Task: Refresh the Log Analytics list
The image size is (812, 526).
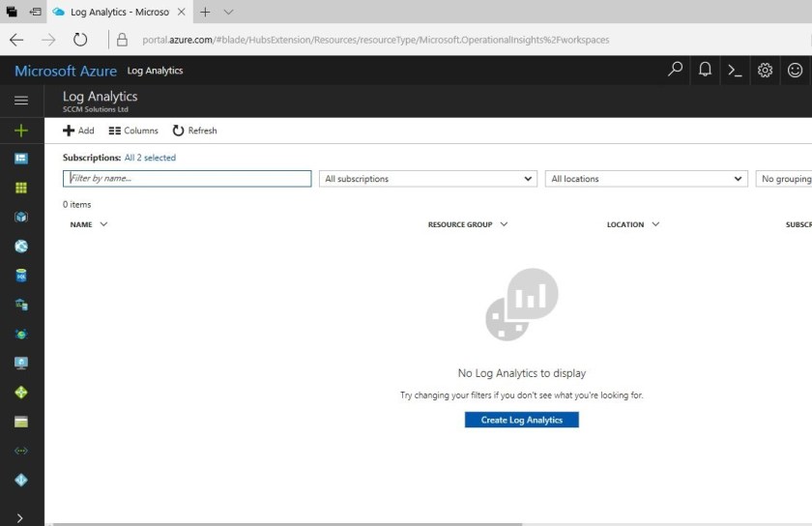Action: tap(194, 131)
